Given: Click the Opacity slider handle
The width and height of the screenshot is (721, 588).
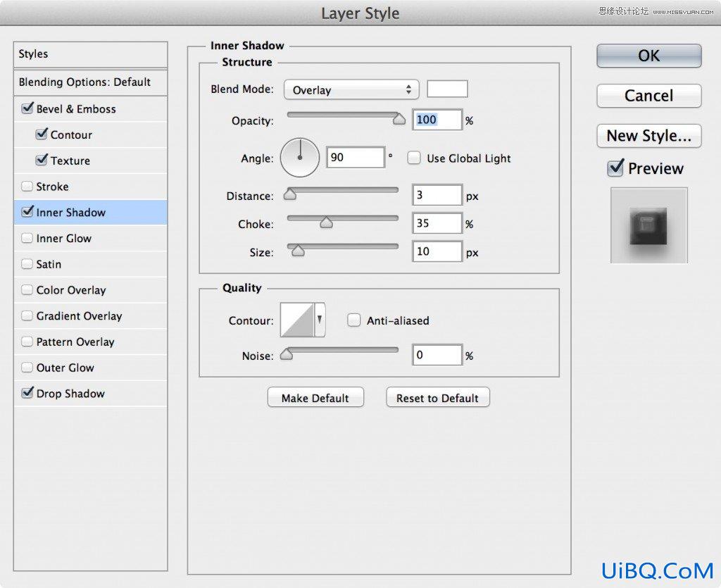Looking at the screenshot, I should click(x=399, y=120).
